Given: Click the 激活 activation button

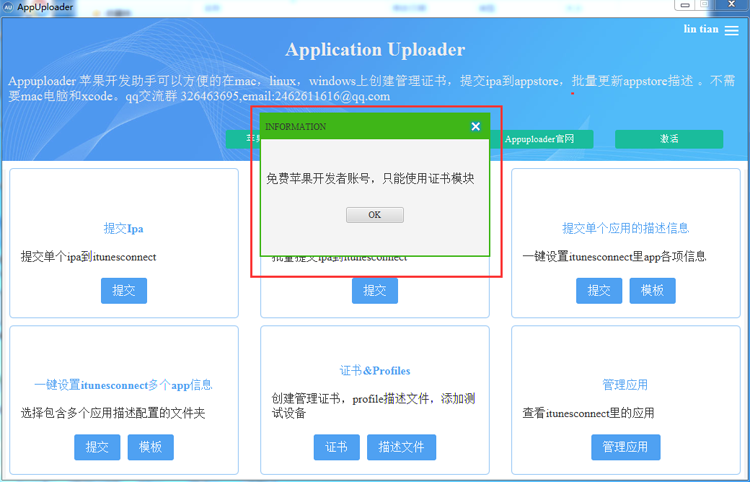Looking at the screenshot, I should [669, 139].
